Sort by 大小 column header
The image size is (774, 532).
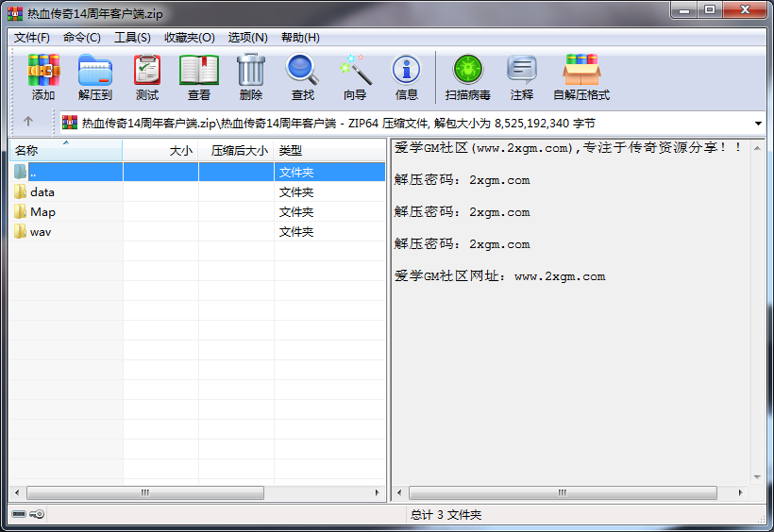[x=160, y=151]
